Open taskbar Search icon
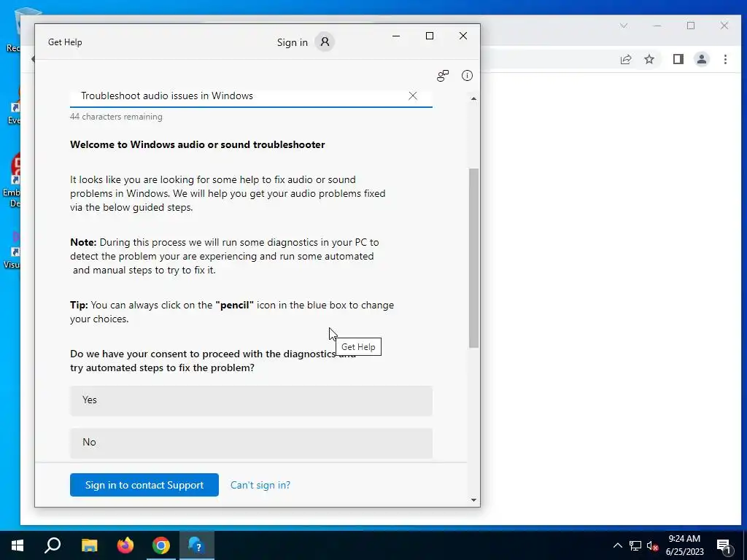The image size is (747, 560). 53,545
